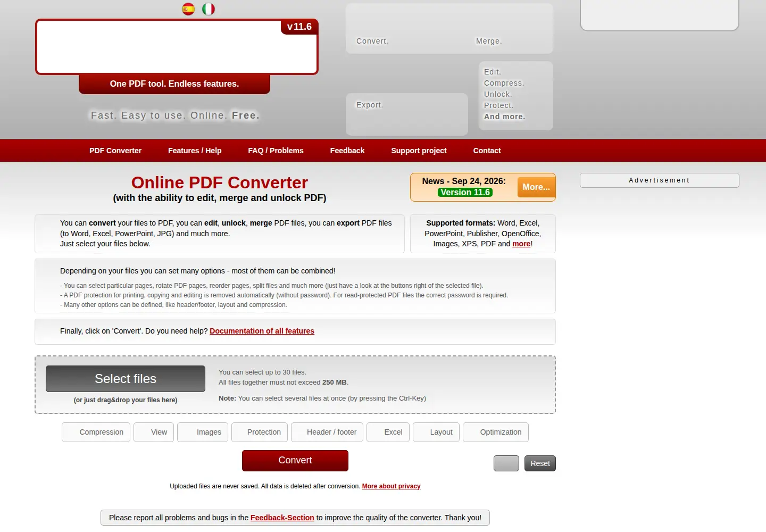Click 'or just drag&drop your files here' text

[126, 400]
